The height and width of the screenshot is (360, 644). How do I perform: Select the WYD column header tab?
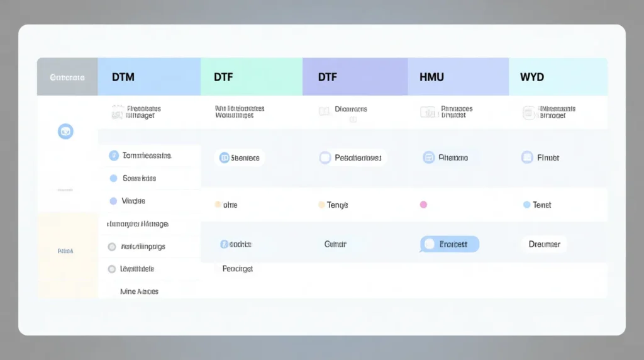click(558, 77)
